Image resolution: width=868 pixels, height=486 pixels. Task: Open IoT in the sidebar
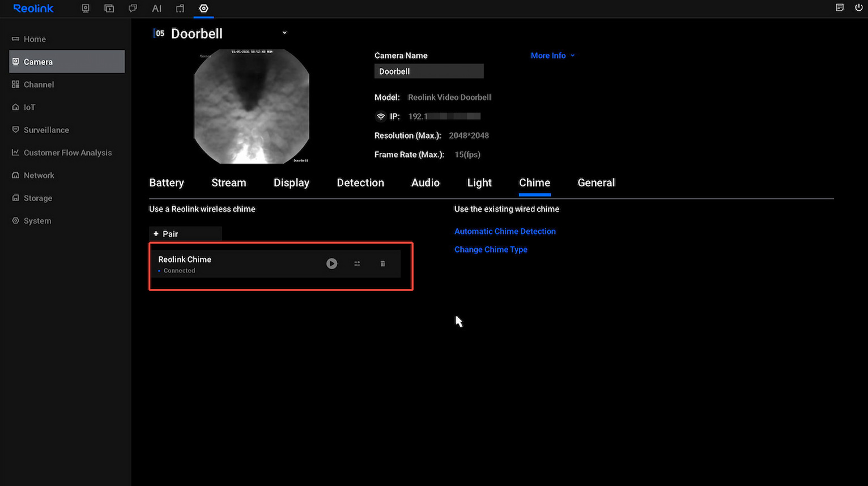[67, 107]
